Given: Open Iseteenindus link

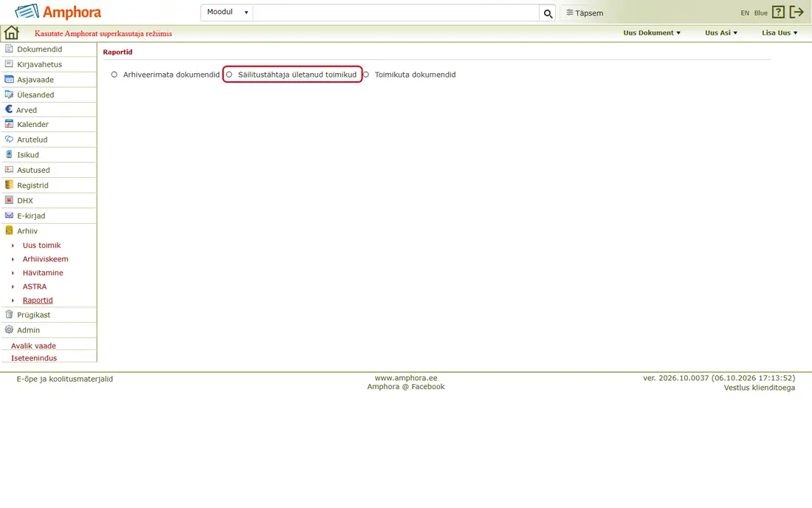Looking at the screenshot, I should tap(34, 358).
